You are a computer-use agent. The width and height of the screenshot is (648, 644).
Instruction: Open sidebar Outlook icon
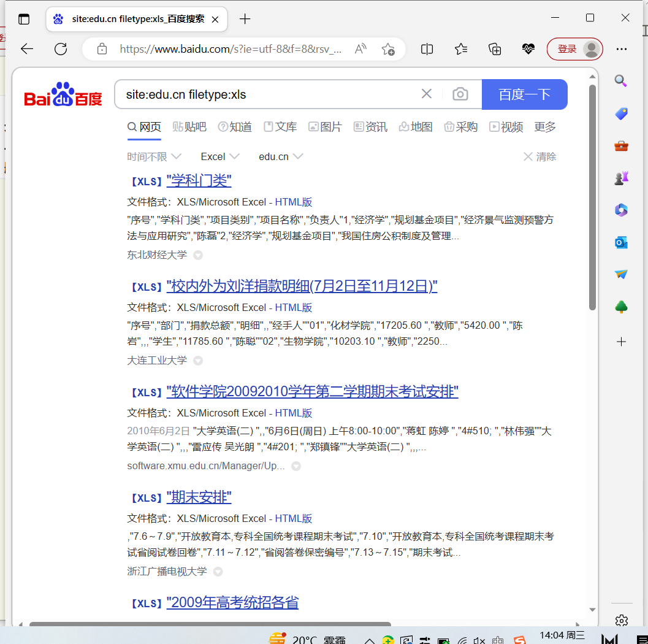[621, 243]
